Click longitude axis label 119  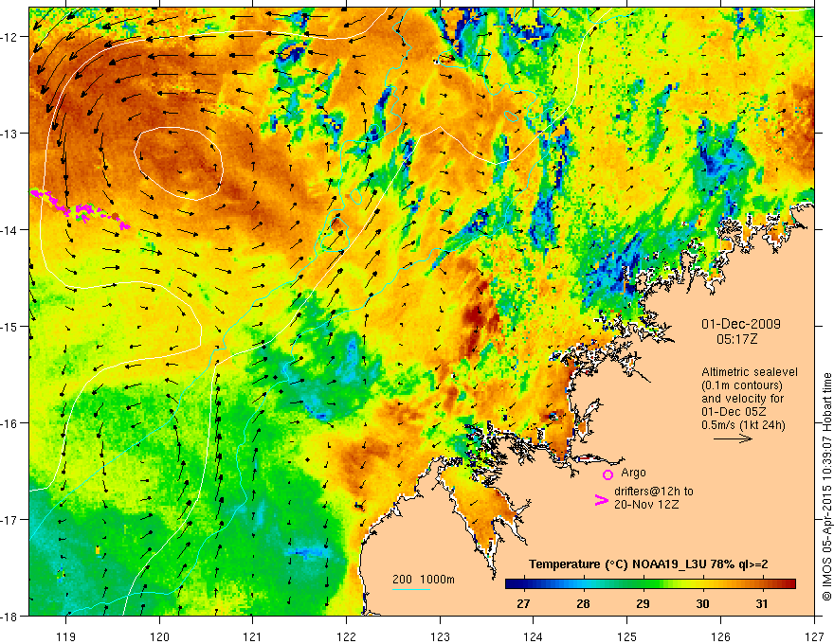(x=66, y=636)
